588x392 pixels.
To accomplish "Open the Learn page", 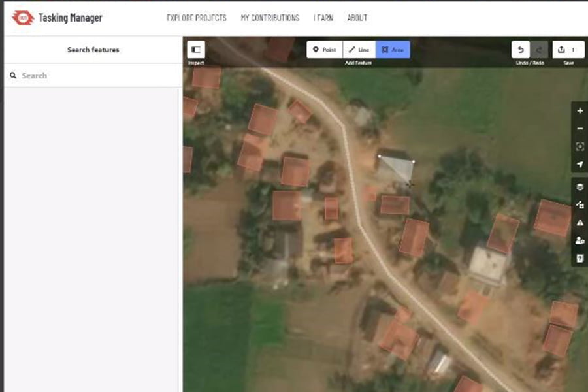I will [323, 18].
